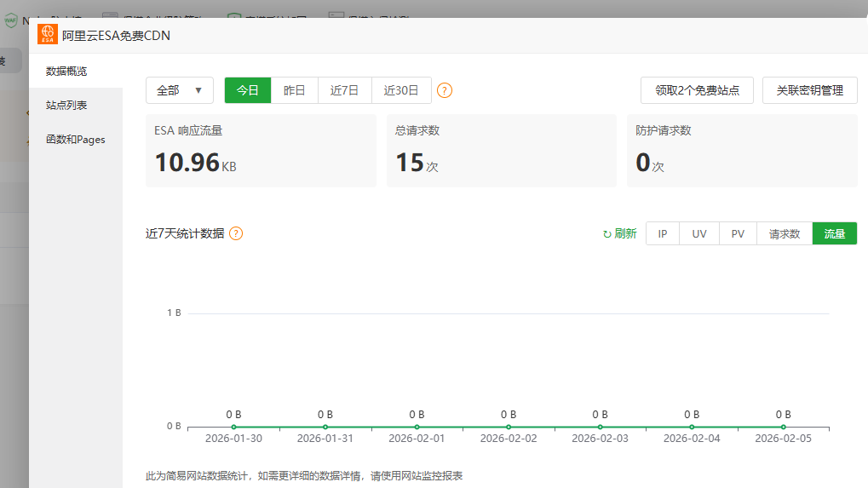Select the 今日 time range
868x488 pixels.
pyautogui.click(x=248, y=90)
